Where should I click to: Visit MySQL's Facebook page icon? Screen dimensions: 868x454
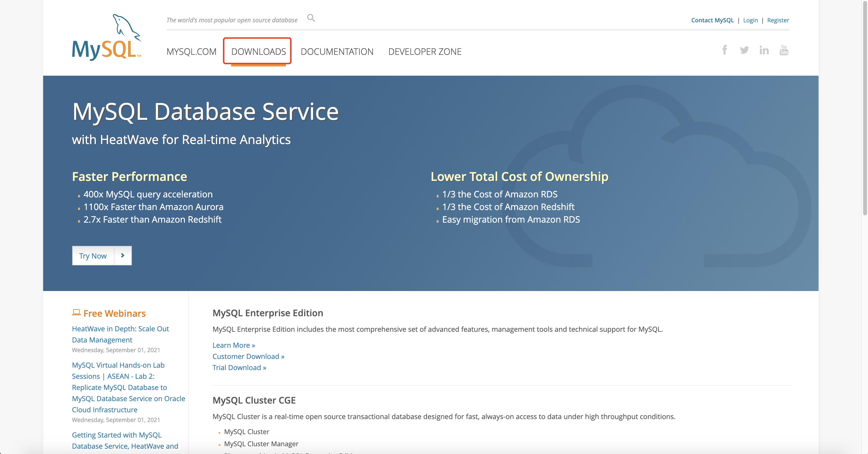pos(725,50)
